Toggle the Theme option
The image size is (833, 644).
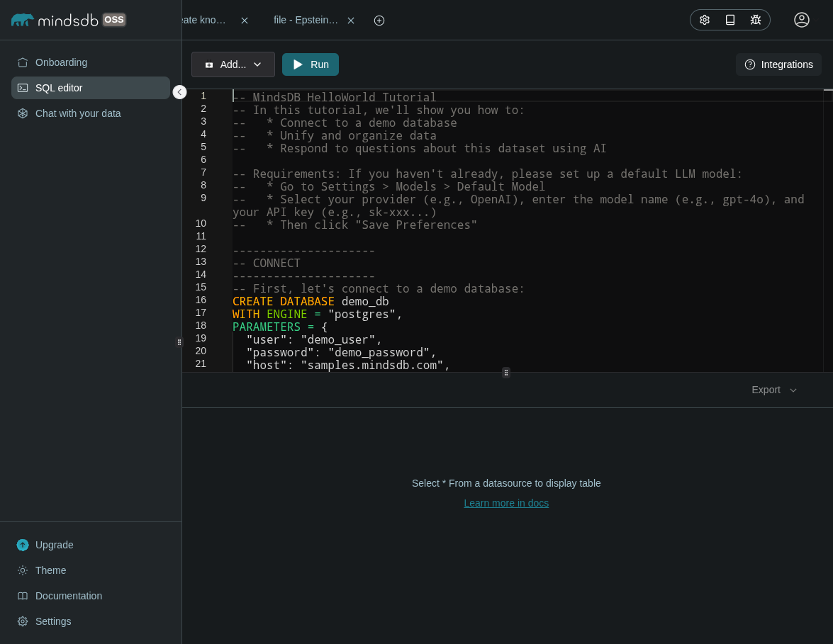click(90, 571)
